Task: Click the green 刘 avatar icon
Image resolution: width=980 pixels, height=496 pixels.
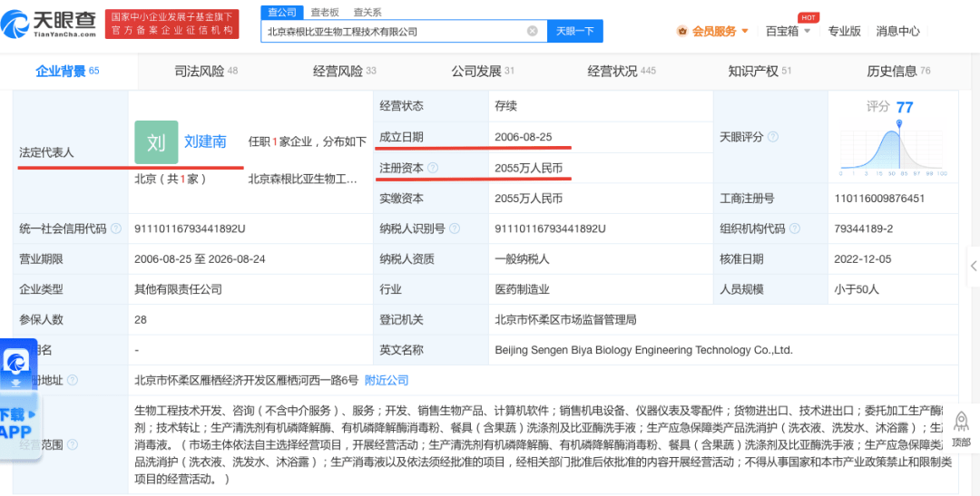Action: coord(156,141)
